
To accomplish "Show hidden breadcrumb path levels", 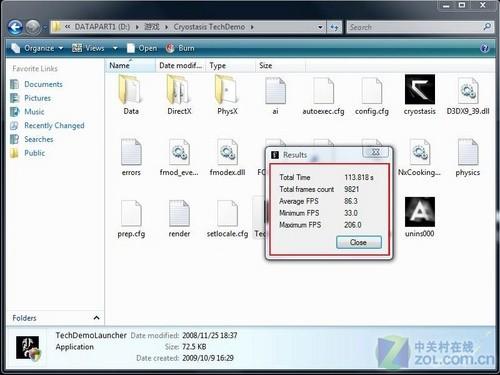I will [x=67, y=27].
